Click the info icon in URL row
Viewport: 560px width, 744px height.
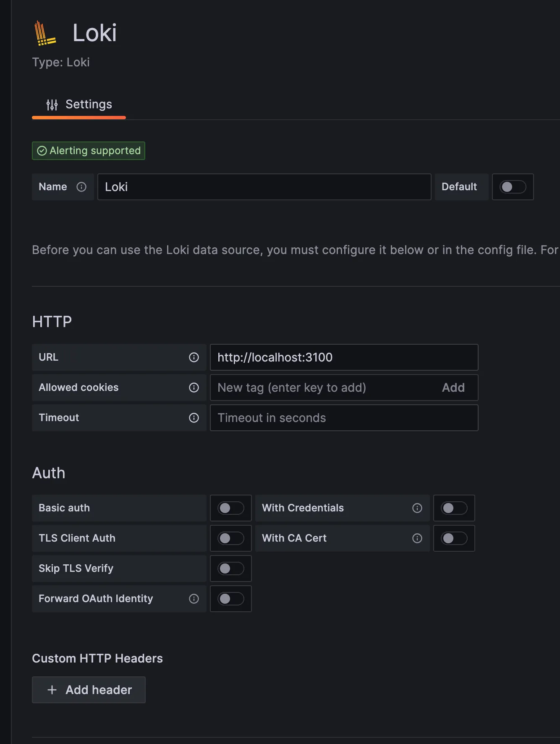[x=194, y=357]
